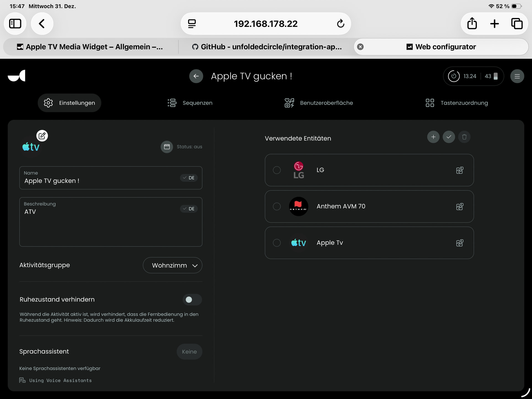
Task: Click the edit icon on activity logo
Action: [42, 136]
